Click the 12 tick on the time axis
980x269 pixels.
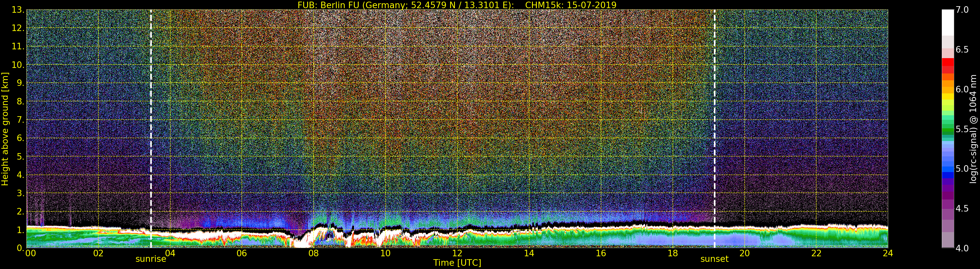[457, 253]
